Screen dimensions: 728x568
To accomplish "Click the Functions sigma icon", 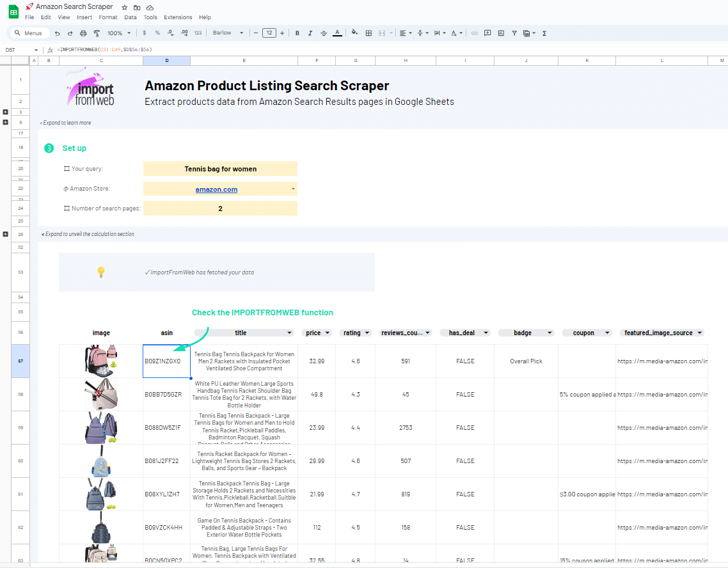I will tap(544, 33).
